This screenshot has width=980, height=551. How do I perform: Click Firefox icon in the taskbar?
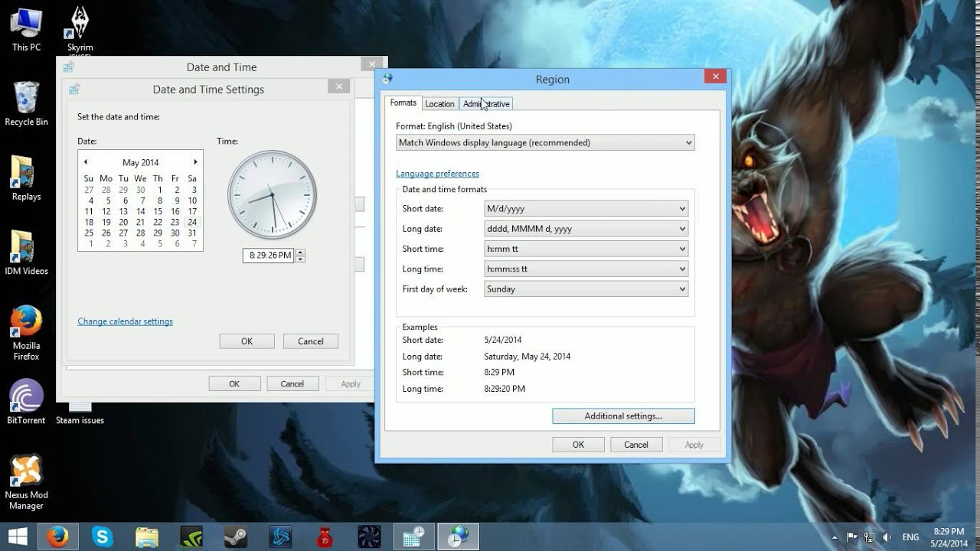coord(57,537)
